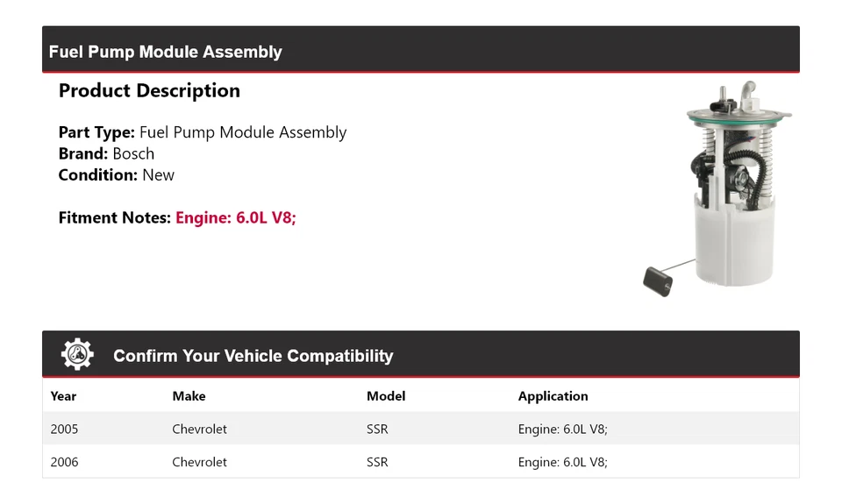Select the red Engine 6.0L V8 fitment text
The image size is (842, 504).
click(x=236, y=217)
